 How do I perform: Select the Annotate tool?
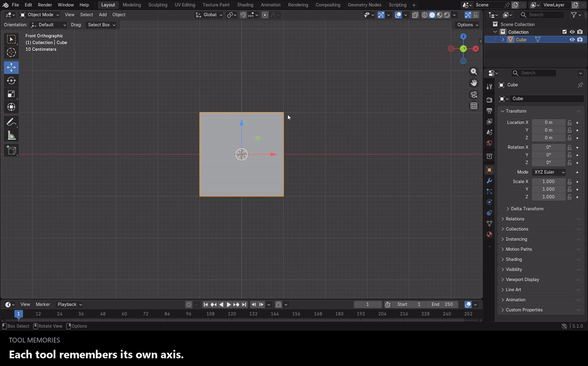click(x=11, y=122)
